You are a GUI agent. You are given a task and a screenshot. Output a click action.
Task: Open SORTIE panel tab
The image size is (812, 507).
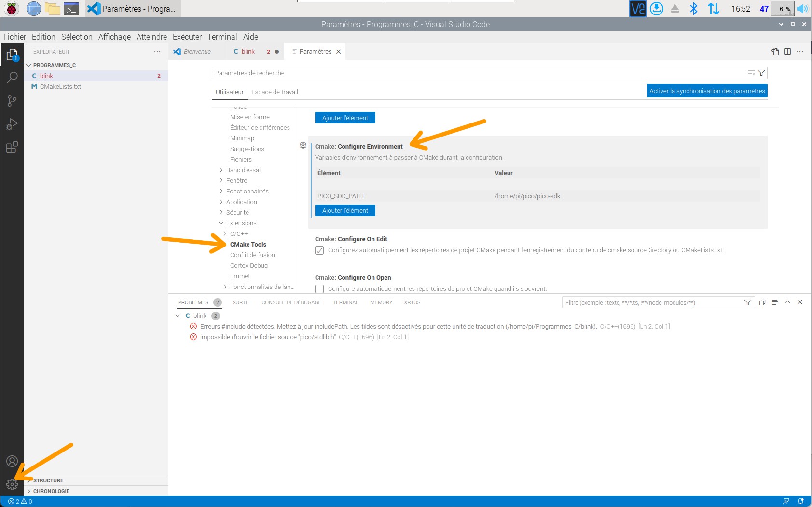point(241,302)
